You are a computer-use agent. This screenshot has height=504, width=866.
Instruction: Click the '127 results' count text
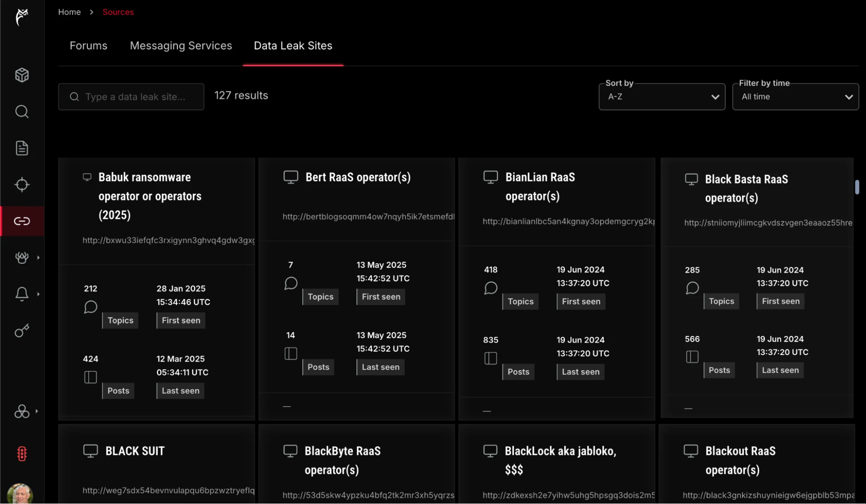(241, 95)
